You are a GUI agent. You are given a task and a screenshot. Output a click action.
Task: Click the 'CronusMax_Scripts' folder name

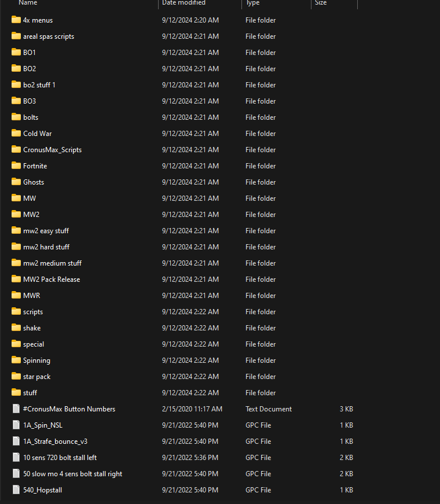[x=53, y=150]
